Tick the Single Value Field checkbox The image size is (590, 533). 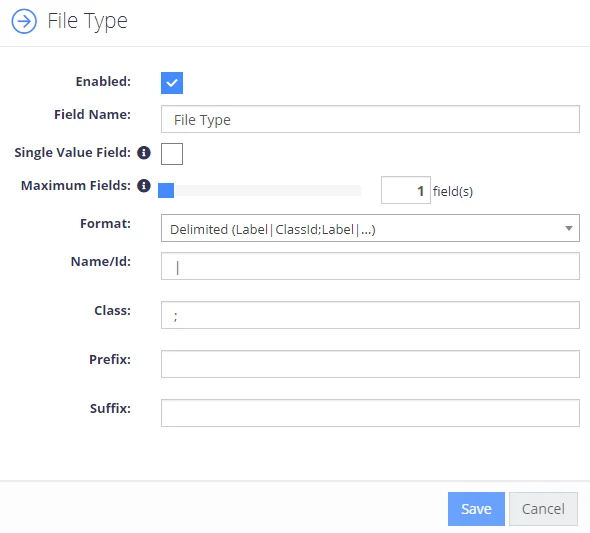(x=172, y=154)
